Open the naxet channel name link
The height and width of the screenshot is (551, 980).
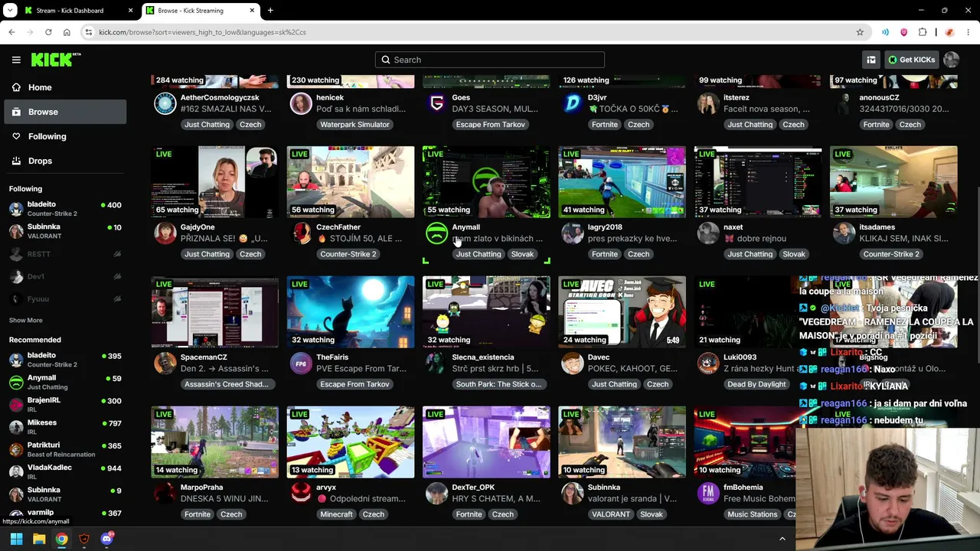click(x=733, y=227)
